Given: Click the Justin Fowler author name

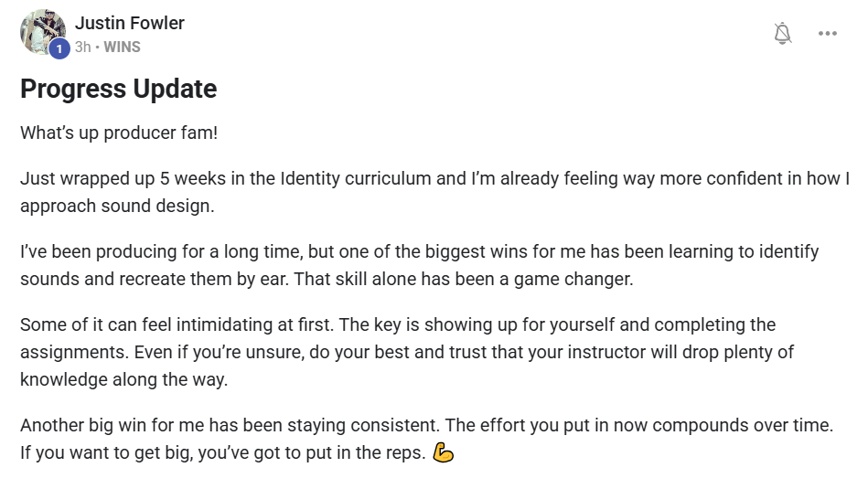Looking at the screenshot, I should click(130, 23).
